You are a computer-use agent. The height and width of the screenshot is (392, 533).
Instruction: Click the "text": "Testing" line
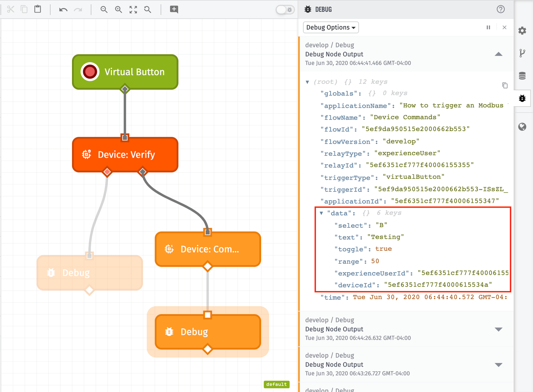[x=369, y=237]
